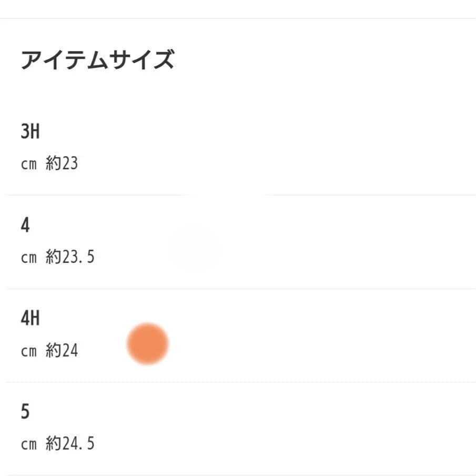Screen dimensions: 476x476
Task: Click the 約24 measurement value
Action: tap(62, 351)
